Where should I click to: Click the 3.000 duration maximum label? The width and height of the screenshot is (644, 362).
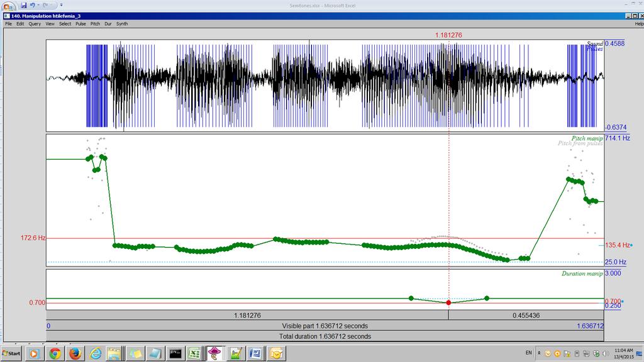point(613,273)
